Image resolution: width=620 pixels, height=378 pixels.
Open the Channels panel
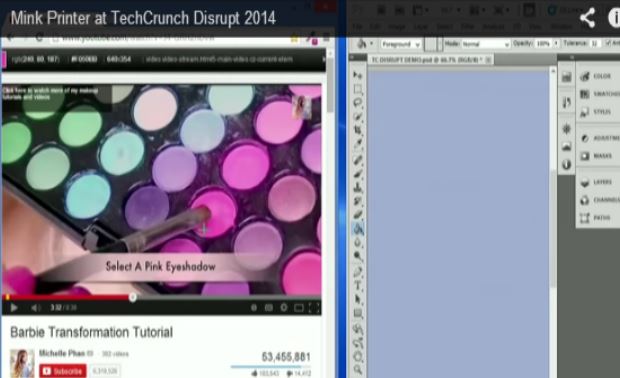[x=599, y=200]
